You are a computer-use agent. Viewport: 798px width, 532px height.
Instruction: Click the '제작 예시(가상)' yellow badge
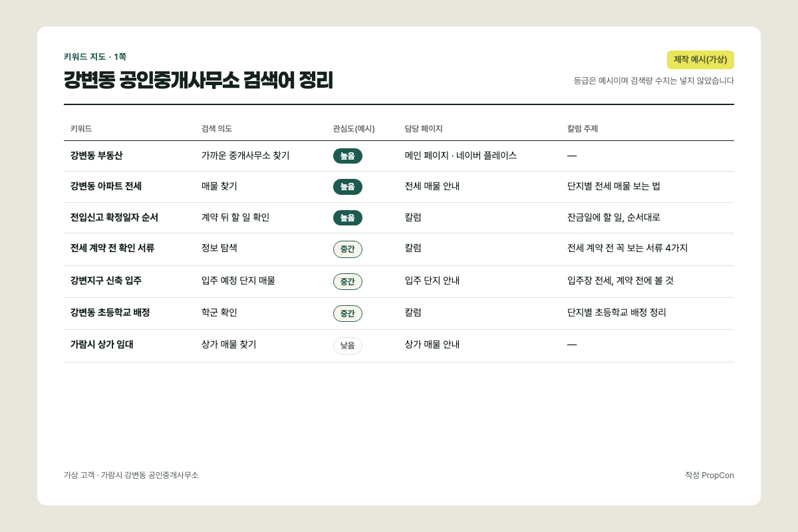click(x=700, y=60)
